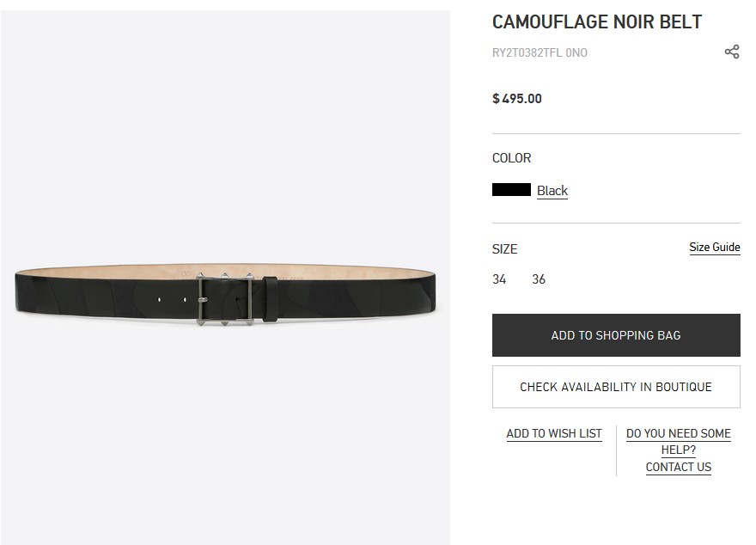
Task: Select the black color swatch
Action: point(511,190)
